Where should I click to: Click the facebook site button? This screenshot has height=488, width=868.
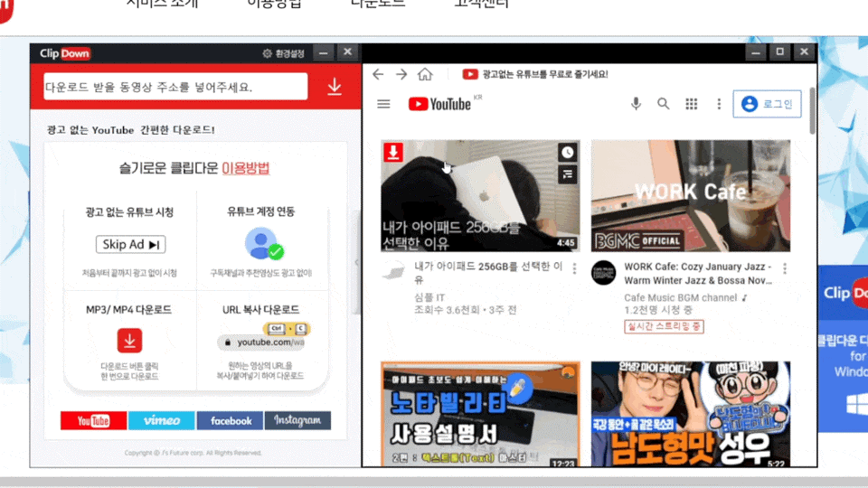tap(230, 420)
